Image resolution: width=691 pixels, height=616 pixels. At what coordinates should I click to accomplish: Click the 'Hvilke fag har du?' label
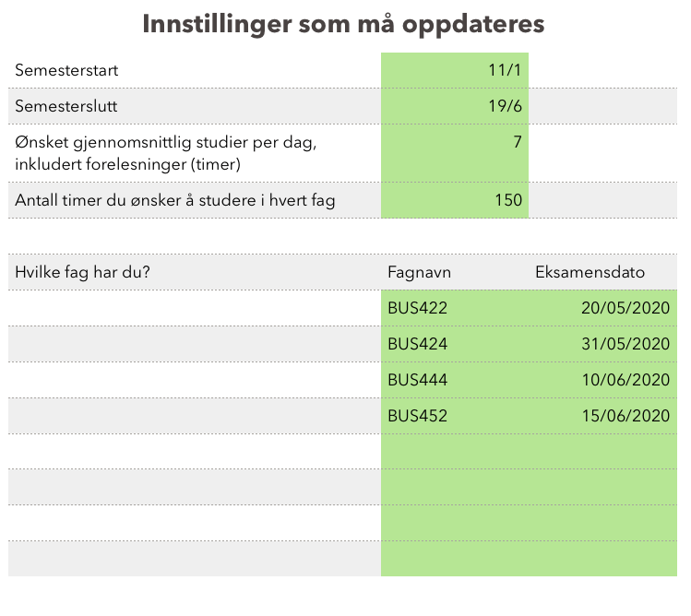(x=82, y=272)
